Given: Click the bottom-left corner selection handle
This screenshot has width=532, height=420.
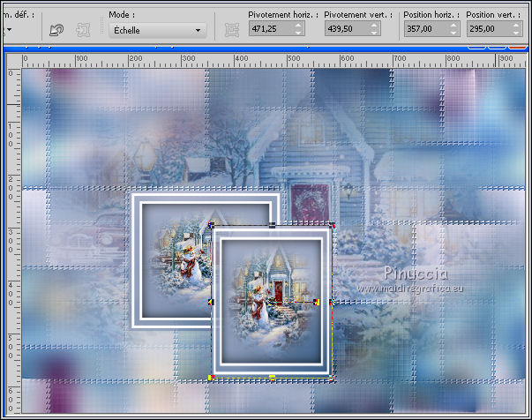Looking at the screenshot, I should click(211, 378).
